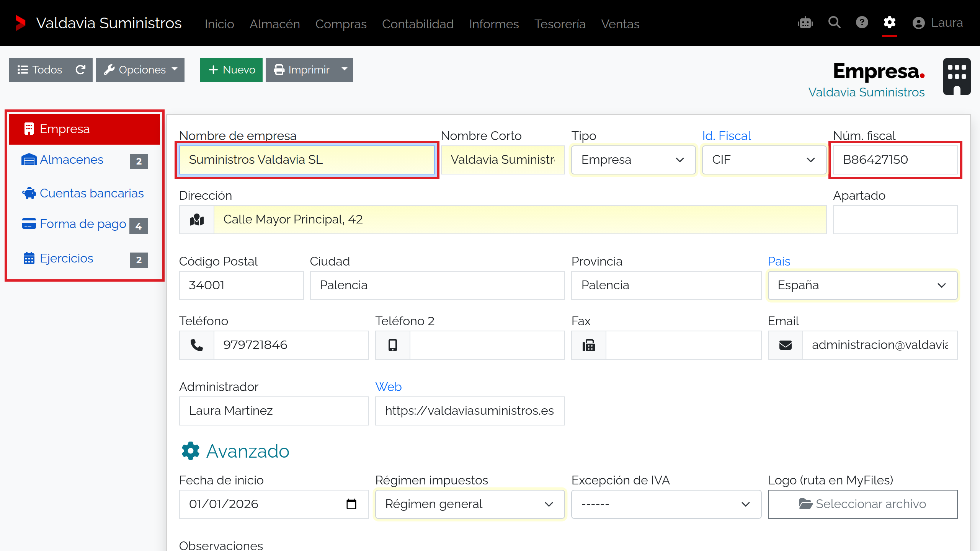Image resolution: width=980 pixels, height=551 pixels.
Task: Click the Nombre de empresa input field
Action: [307, 160]
